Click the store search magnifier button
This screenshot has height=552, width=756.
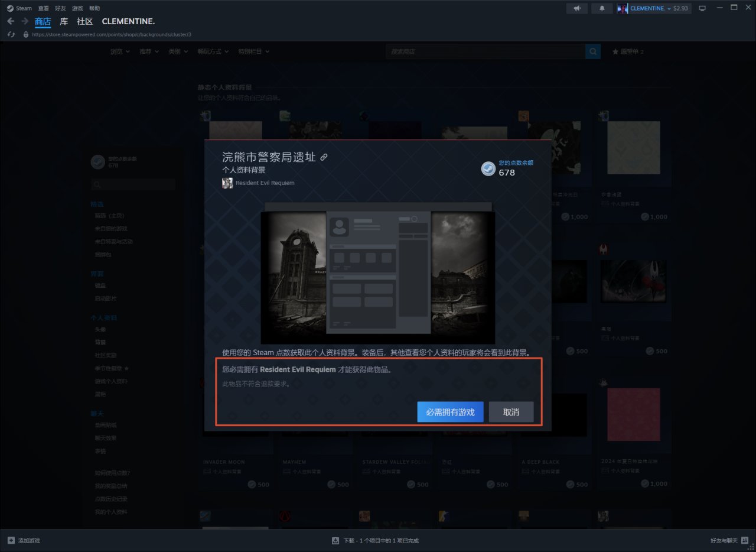point(593,51)
